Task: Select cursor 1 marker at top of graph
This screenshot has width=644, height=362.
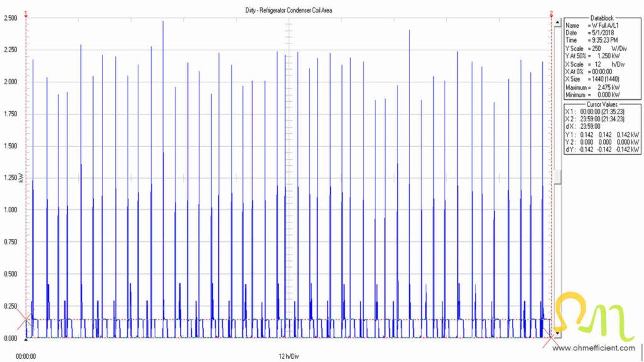Action: tap(26, 15)
